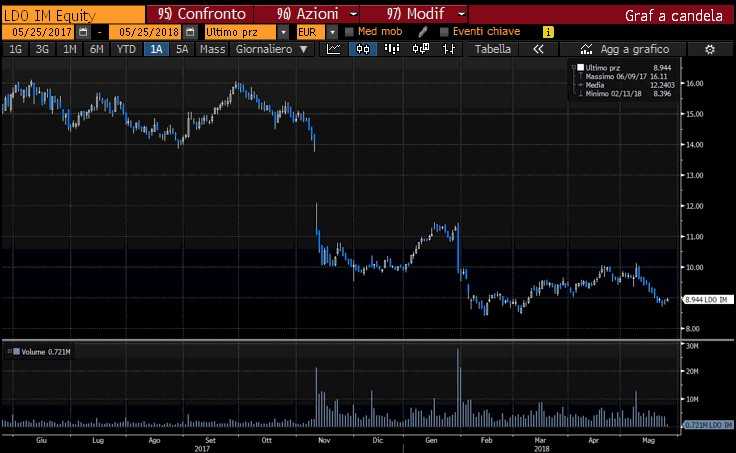Click the Volume legend color square

point(16,351)
